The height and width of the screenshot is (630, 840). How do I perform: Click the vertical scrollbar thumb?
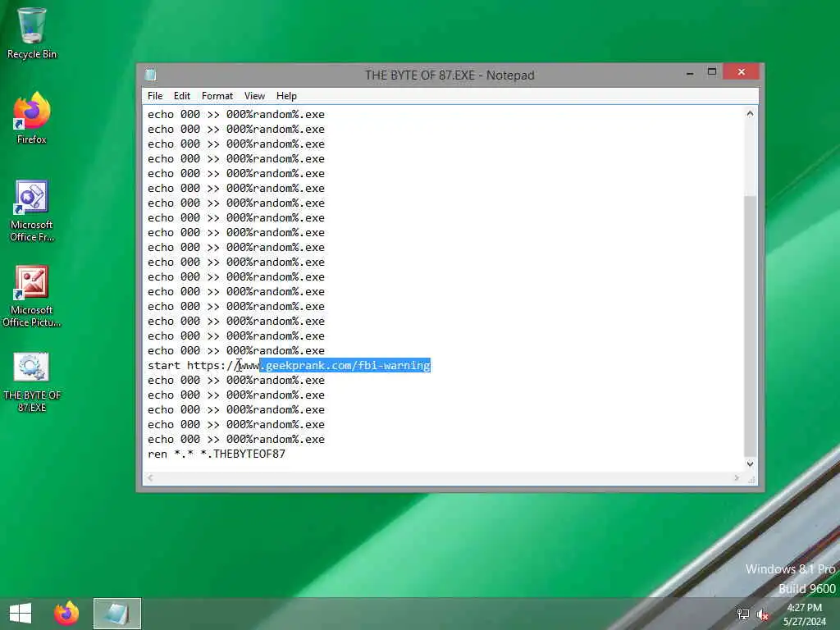coord(750,326)
